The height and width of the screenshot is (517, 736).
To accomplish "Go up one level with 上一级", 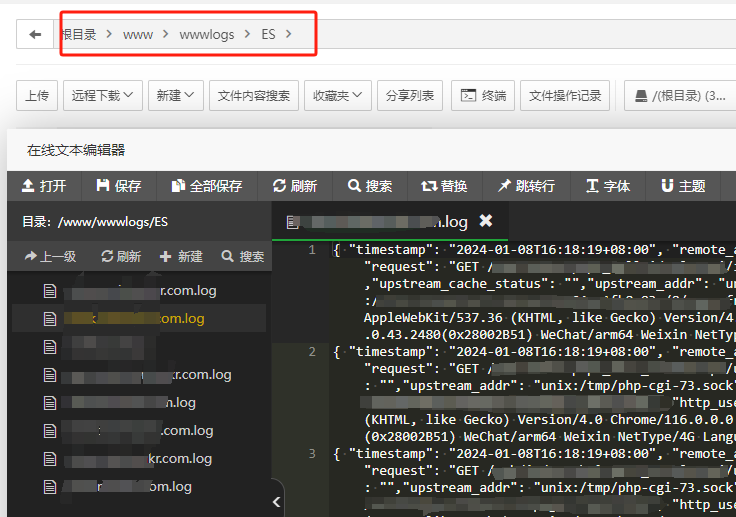I will click(50, 257).
